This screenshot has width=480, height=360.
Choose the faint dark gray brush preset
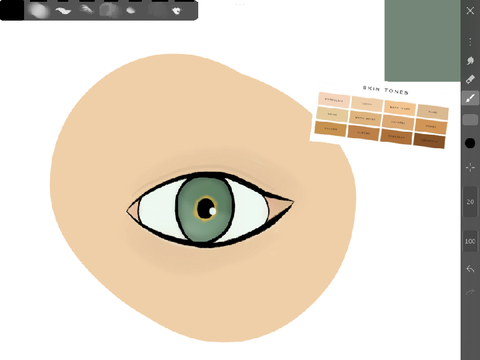(x=157, y=11)
